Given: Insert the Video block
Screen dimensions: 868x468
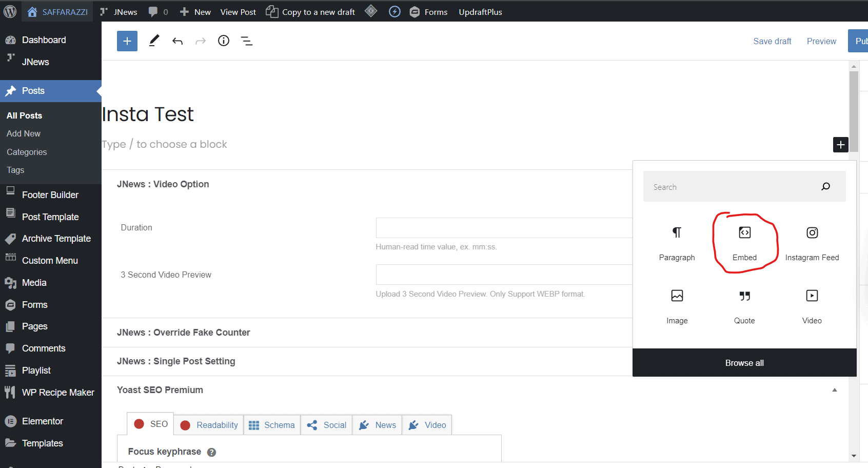Looking at the screenshot, I should [x=812, y=306].
